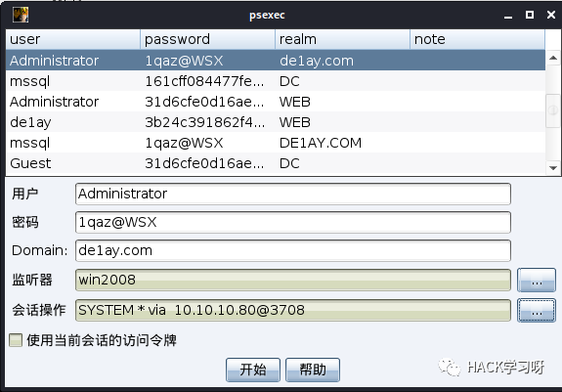Enable use current session access token checkbox
The image size is (562, 392).
tap(16, 340)
